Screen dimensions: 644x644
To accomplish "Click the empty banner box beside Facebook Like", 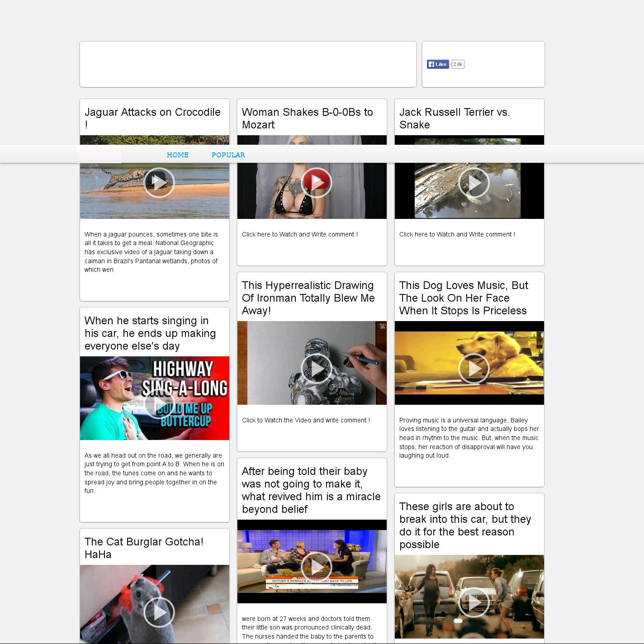I will click(248, 64).
